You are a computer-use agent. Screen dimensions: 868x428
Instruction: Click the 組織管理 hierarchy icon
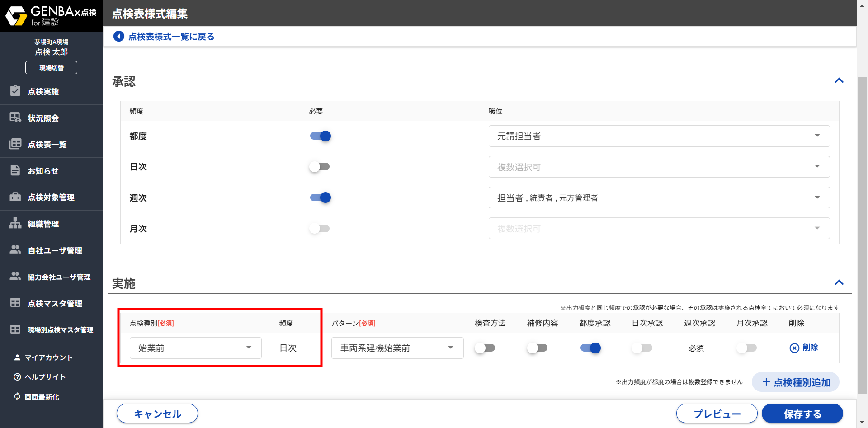15,223
